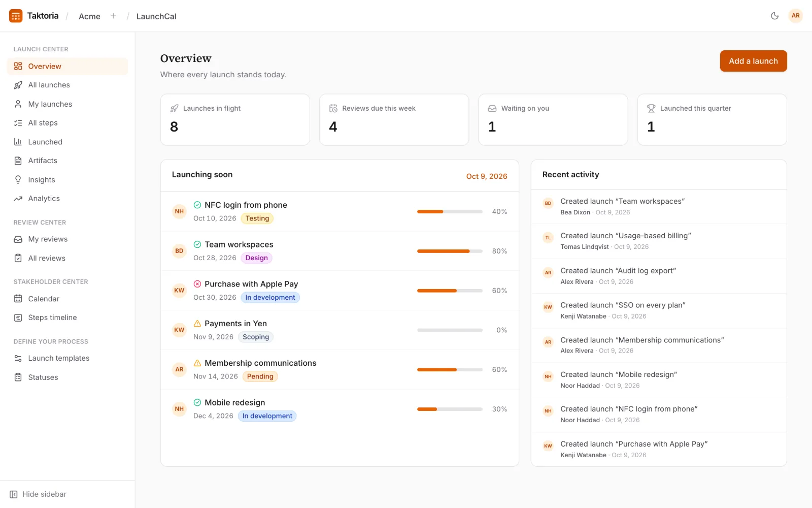Open Overview in the sidebar

[x=67, y=66]
